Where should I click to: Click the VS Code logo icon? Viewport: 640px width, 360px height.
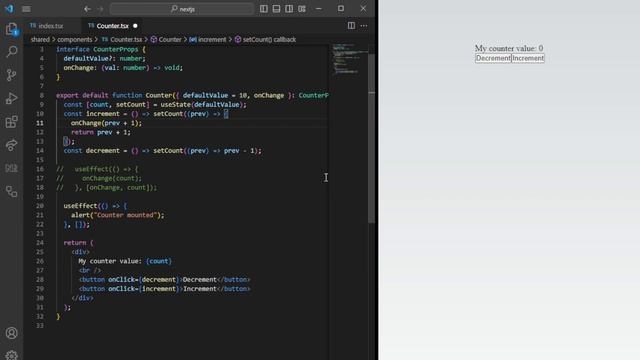click(9, 8)
